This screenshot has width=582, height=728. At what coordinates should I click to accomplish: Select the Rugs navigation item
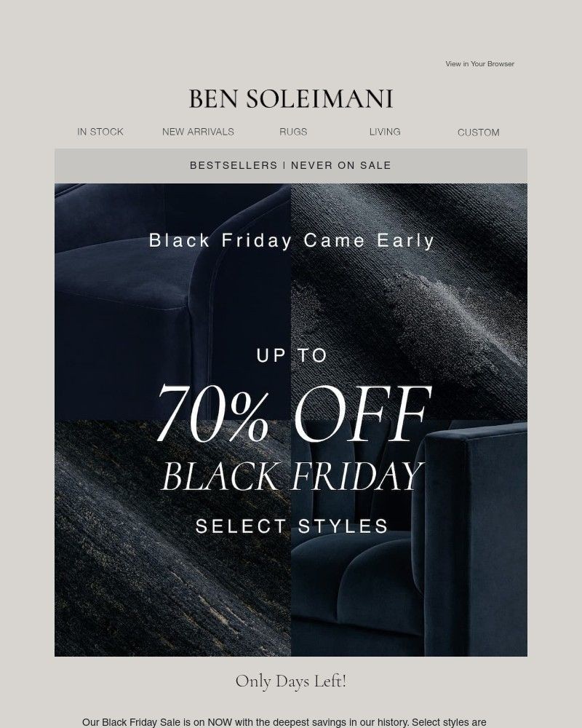pos(293,132)
